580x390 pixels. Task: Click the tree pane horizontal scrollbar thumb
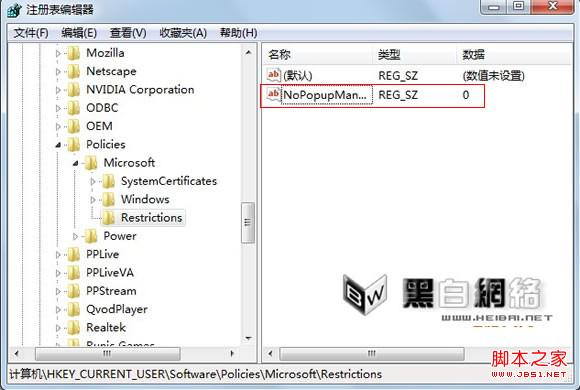point(108,354)
